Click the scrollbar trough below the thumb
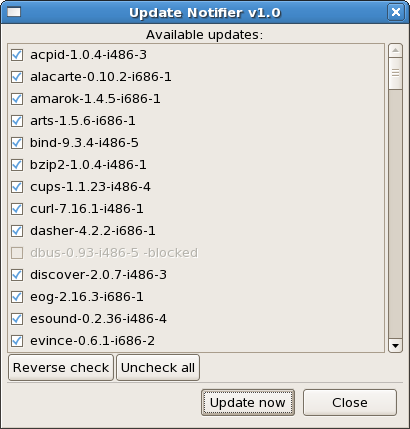The width and height of the screenshot is (410, 429). pyautogui.click(x=395, y=213)
